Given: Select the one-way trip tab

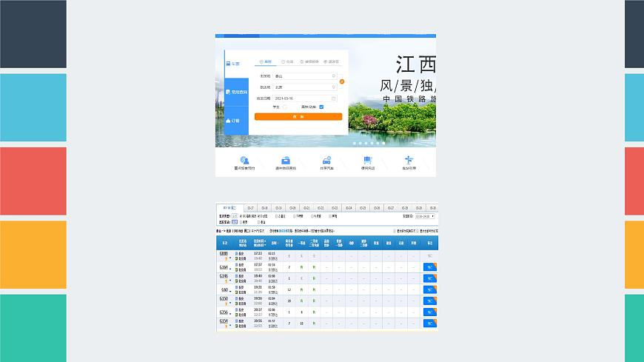Looking at the screenshot, I should 265,61.
